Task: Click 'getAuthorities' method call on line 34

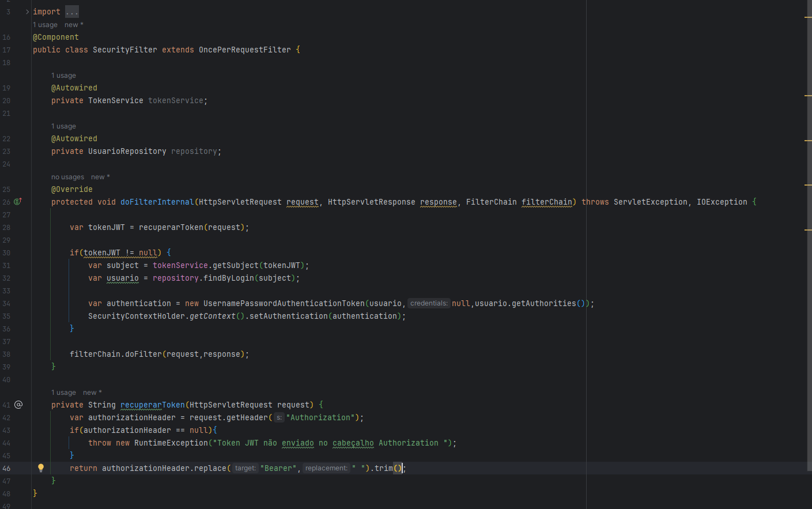Action: click(544, 303)
